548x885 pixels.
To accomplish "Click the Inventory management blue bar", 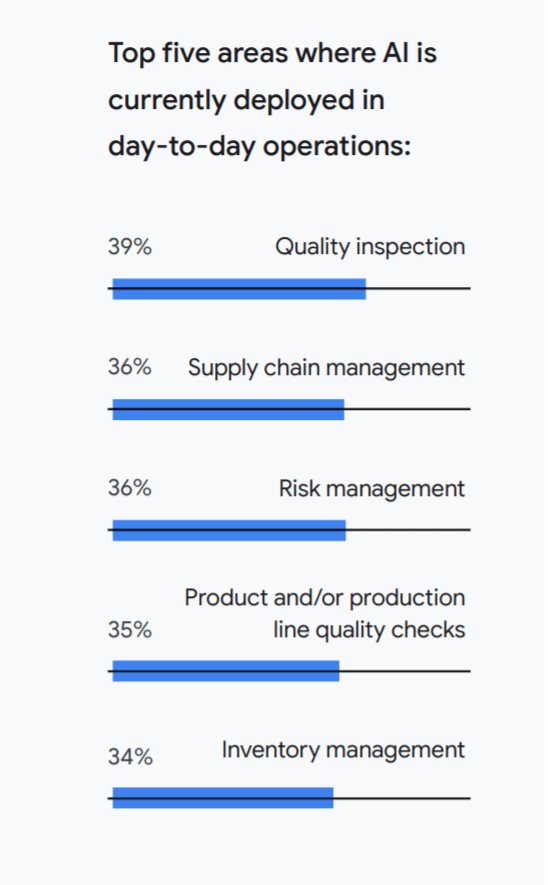I will point(223,798).
